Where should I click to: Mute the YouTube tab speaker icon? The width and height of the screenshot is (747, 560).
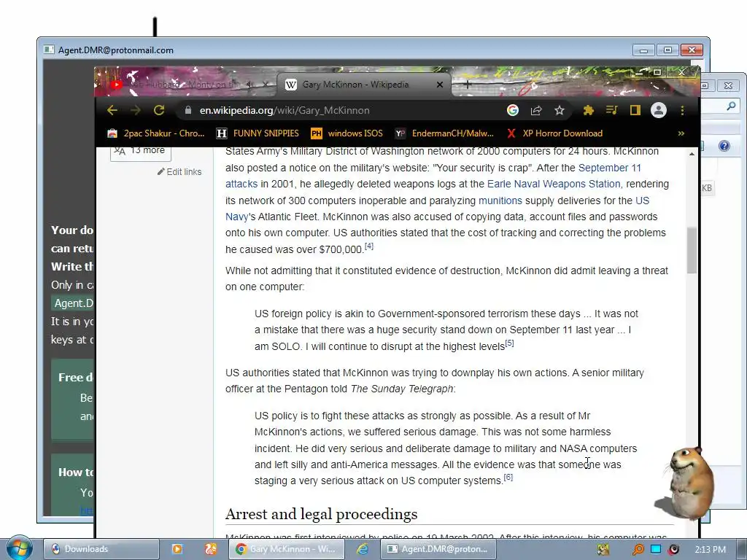249,85
